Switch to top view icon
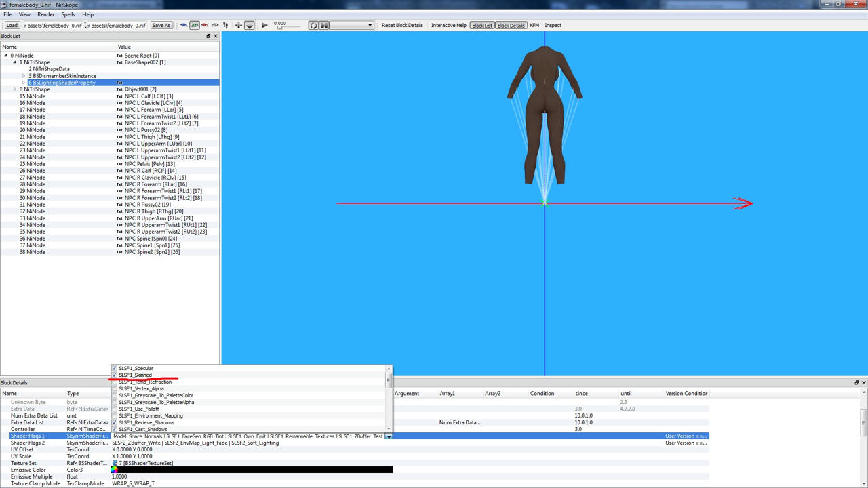Image resolution: width=868 pixels, height=488 pixels. tap(184, 25)
